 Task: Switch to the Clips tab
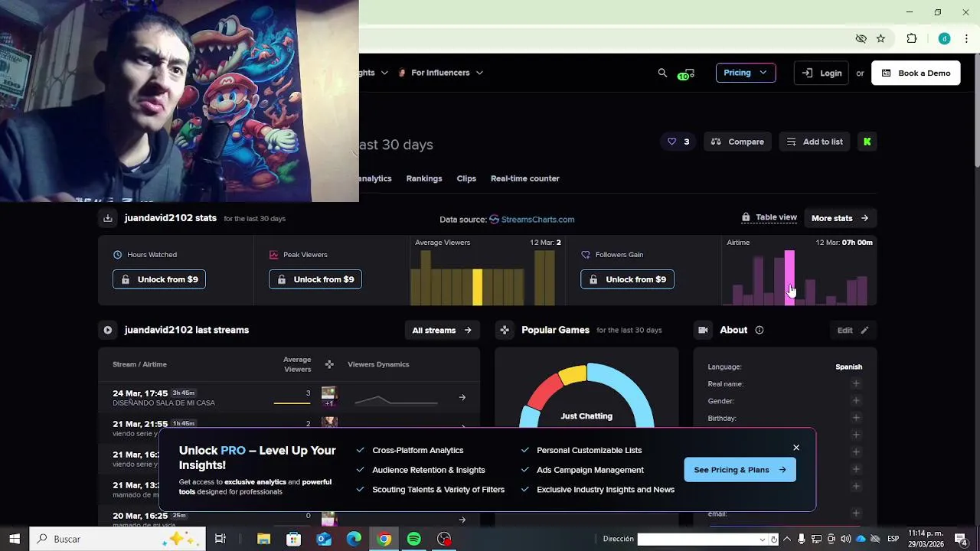[x=466, y=178]
